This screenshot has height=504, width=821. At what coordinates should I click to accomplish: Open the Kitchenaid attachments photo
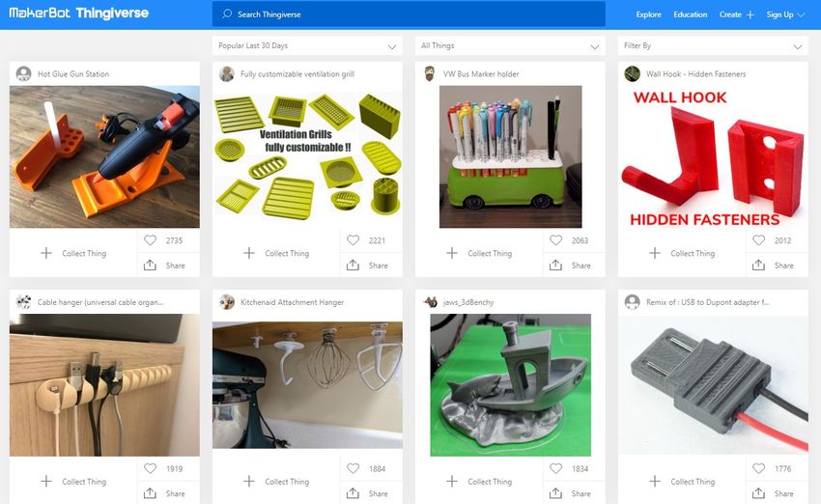point(307,384)
